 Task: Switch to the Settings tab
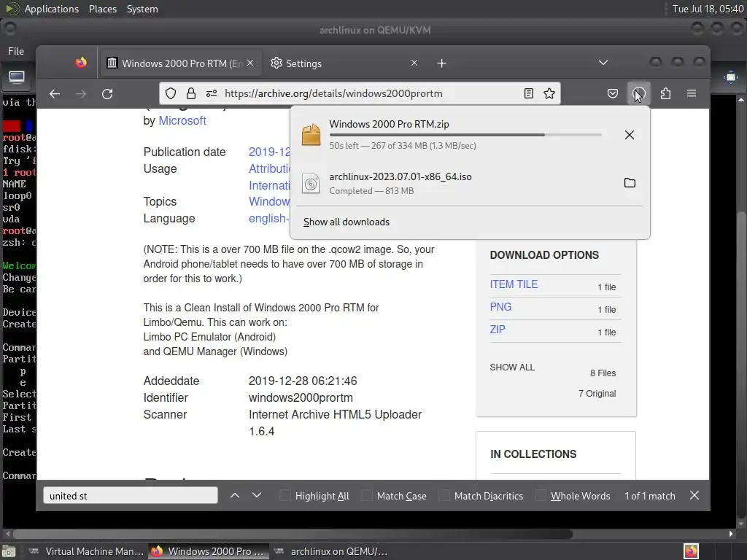pyautogui.click(x=344, y=63)
